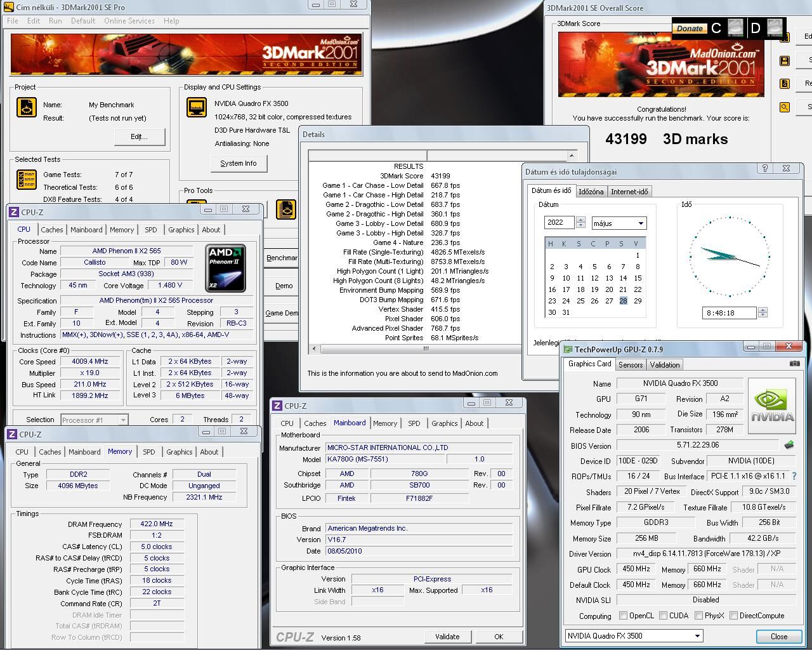The height and width of the screenshot is (650, 812).
Task: Open the Online Services menu
Action: click(129, 21)
